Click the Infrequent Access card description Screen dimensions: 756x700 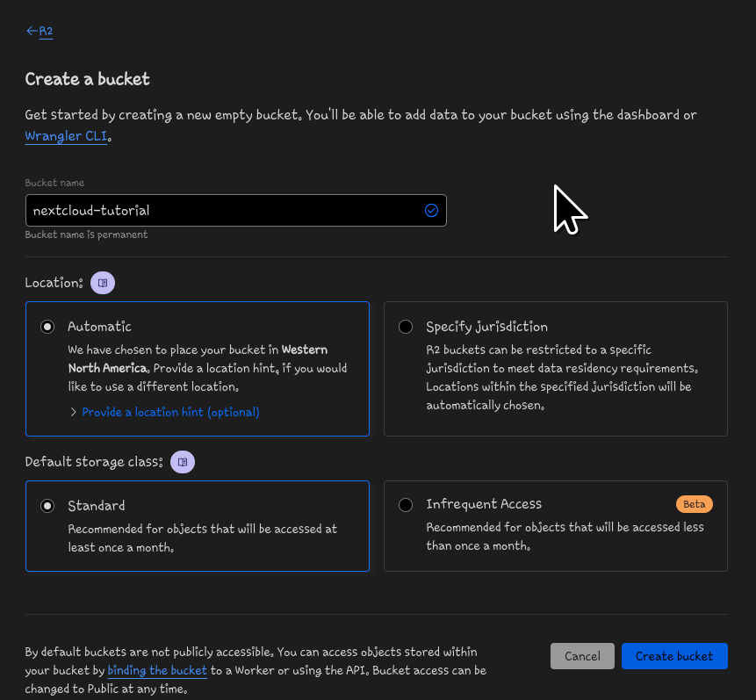[x=565, y=536]
